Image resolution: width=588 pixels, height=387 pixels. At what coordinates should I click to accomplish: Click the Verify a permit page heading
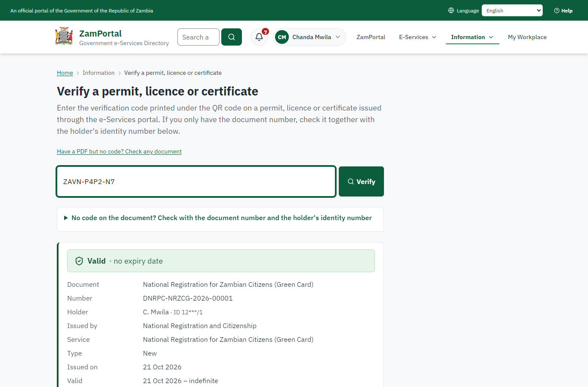coord(158,91)
